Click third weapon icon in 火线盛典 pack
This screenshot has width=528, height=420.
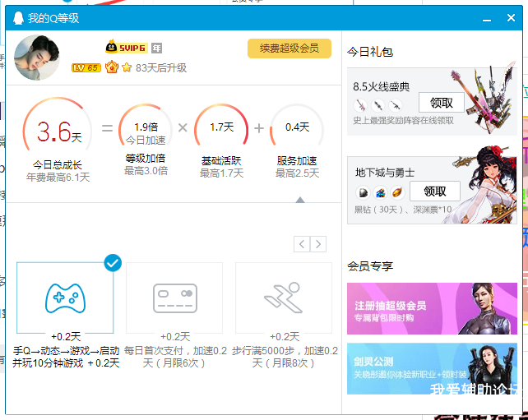tap(396, 105)
